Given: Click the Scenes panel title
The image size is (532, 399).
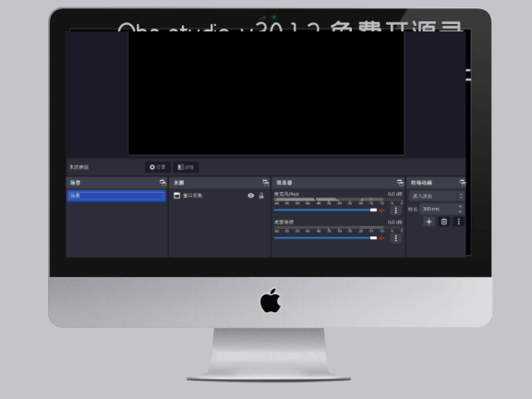Looking at the screenshot, I should click(x=76, y=183).
